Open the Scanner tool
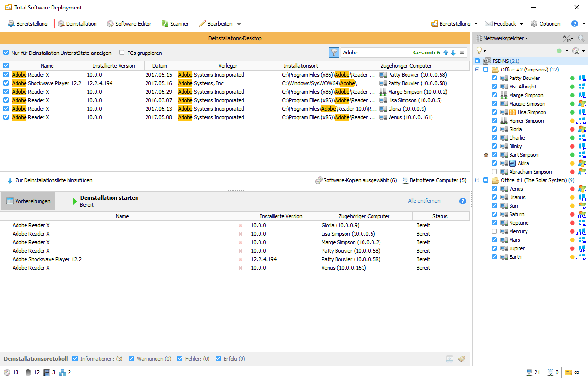This screenshot has height=379, width=588. (x=175, y=24)
